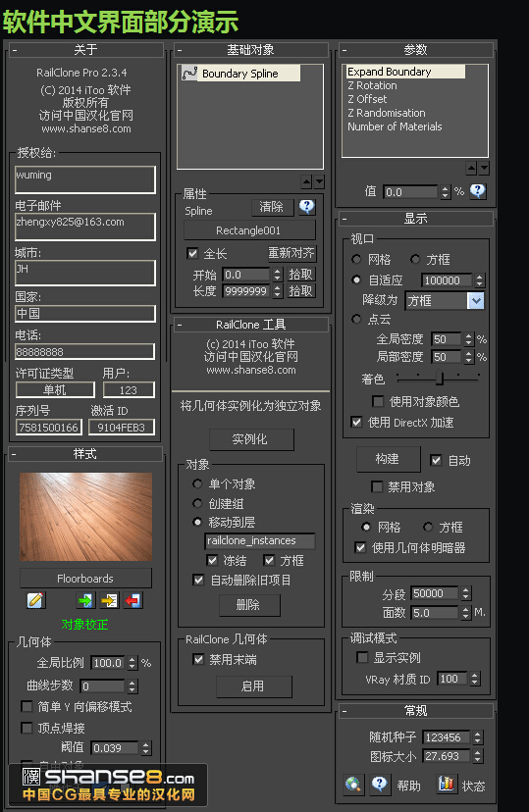Click the 实例化 button
Image resolution: width=529 pixels, height=812 pixels.
pos(251,439)
